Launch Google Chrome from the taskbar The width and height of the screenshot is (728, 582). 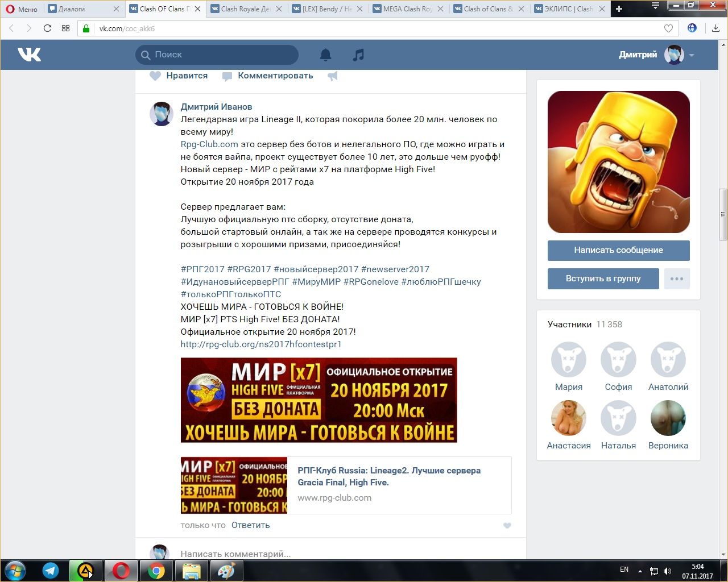(156, 570)
